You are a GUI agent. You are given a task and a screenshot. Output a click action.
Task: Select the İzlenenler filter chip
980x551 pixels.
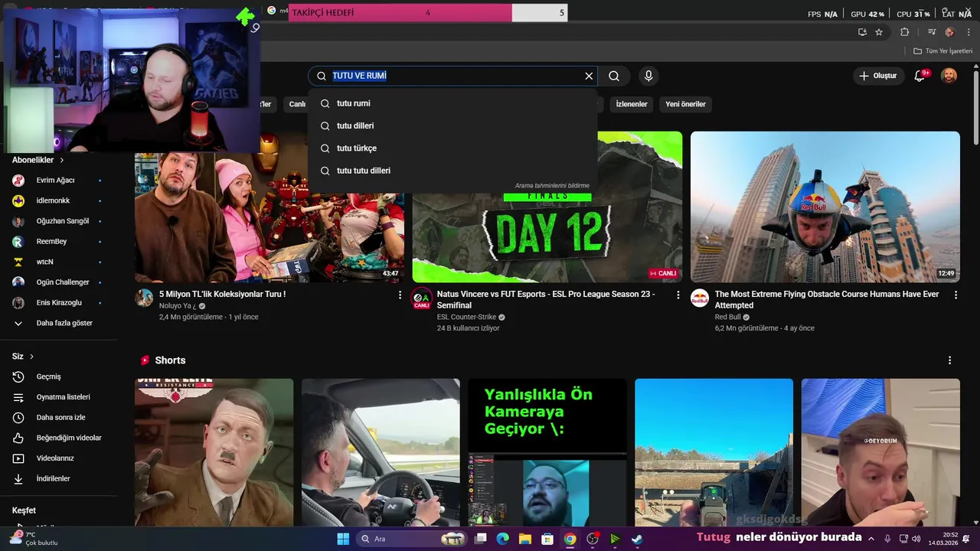(x=632, y=104)
